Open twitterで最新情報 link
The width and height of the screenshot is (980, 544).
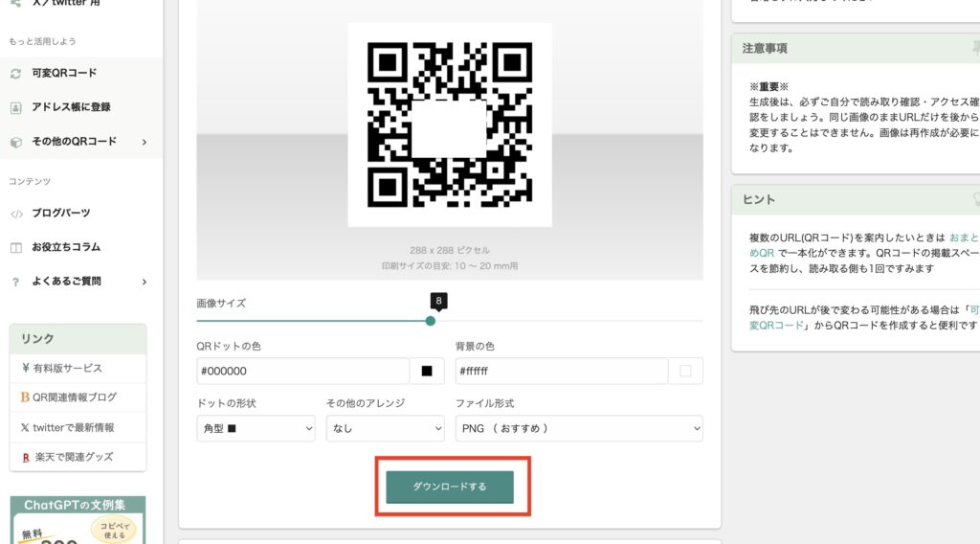coord(73,428)
